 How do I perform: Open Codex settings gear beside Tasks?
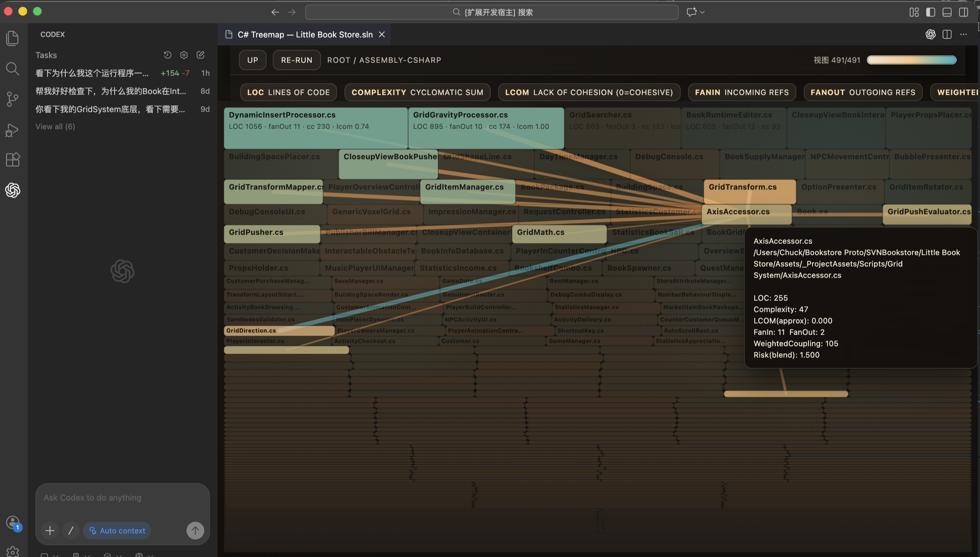coord(184,55)
